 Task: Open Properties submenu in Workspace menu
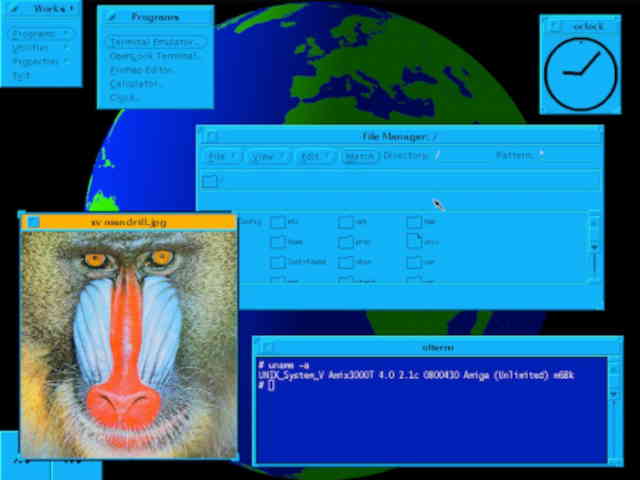(40, 62)
